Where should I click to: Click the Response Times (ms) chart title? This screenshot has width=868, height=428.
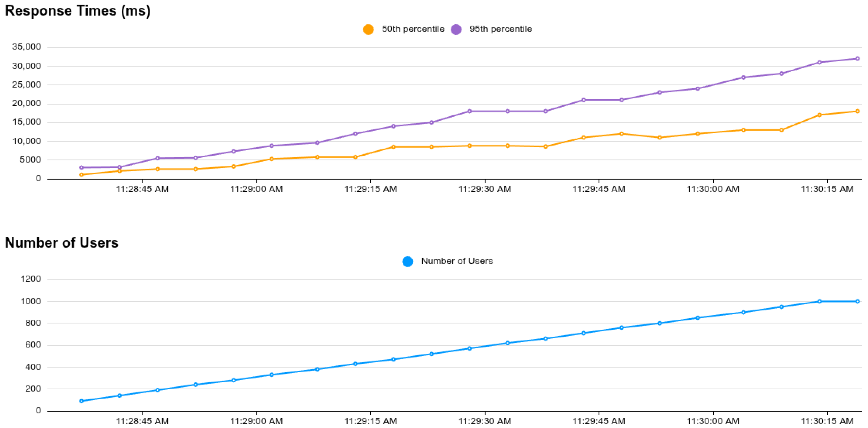[78, 11]
